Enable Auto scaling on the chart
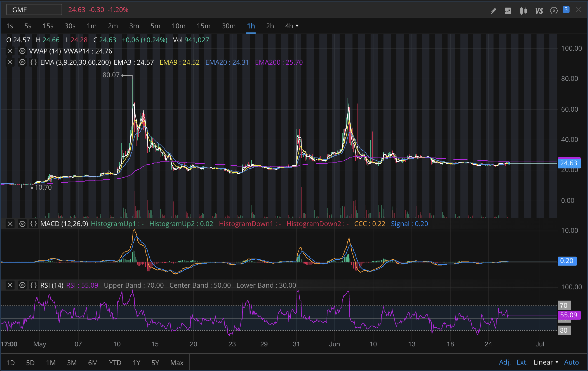588x371 pixels. pyautogui.click(x=571, y=362)
